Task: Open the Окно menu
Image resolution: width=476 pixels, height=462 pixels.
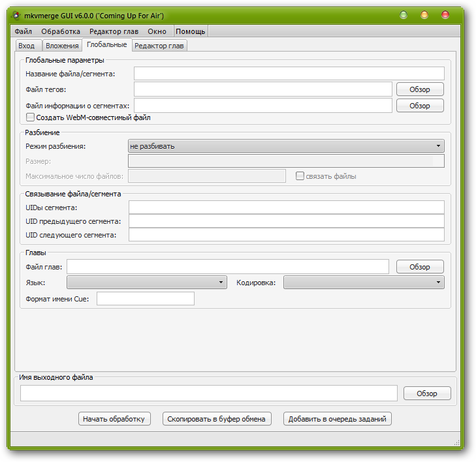Action: click(x=157, y=31)
